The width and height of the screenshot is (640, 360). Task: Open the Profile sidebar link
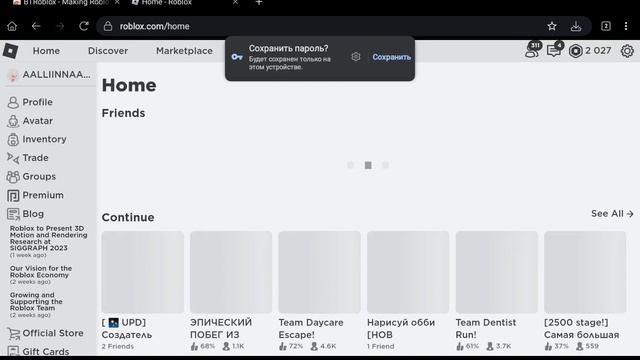click(38, 102)
